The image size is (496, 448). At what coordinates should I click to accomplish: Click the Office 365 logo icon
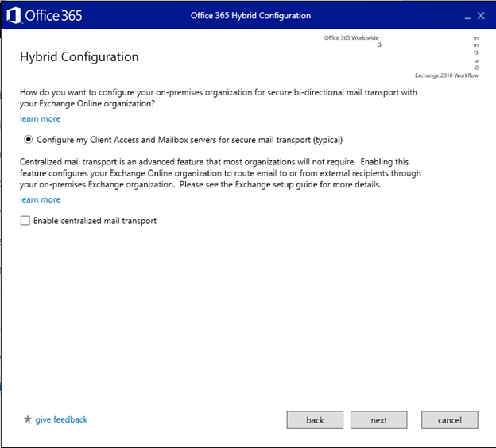(14, 15)
